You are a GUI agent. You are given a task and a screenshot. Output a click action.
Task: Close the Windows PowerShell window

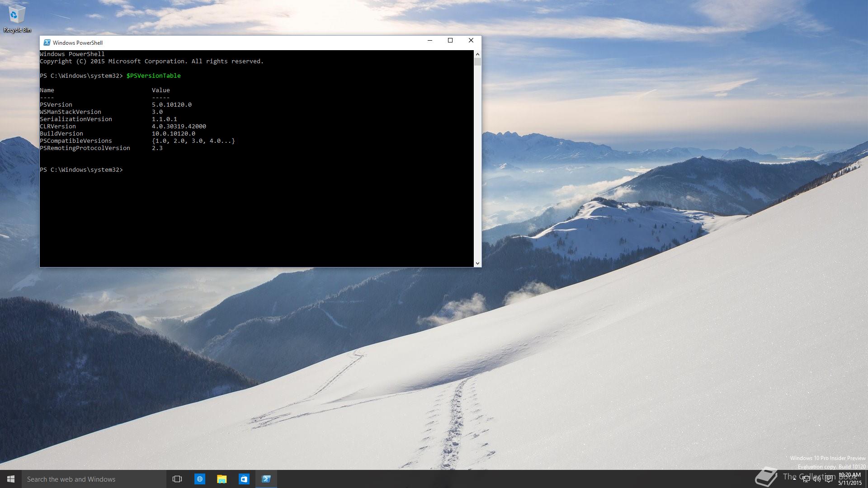[x=471, y=41]
